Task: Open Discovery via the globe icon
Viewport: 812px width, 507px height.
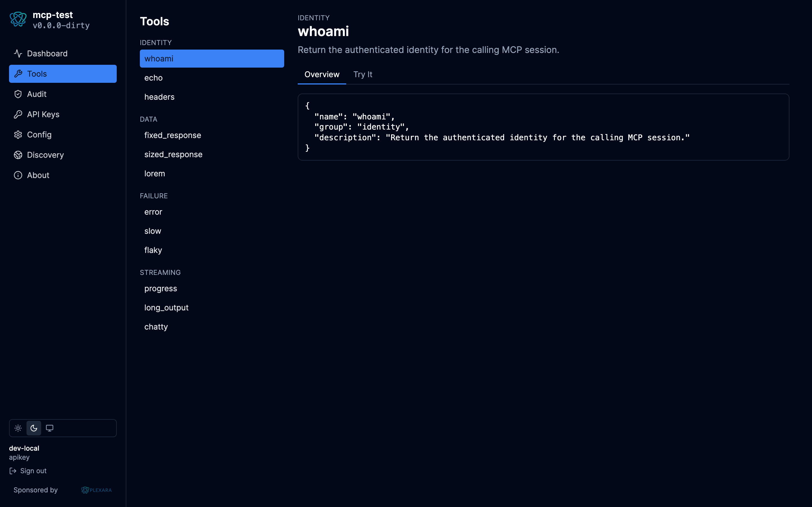Action: click(18, 155)
